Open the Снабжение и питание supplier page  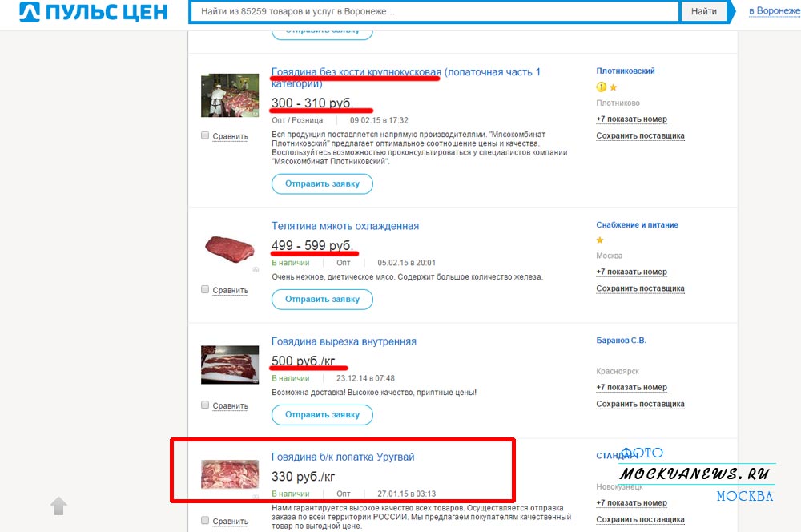click(637, 225)
